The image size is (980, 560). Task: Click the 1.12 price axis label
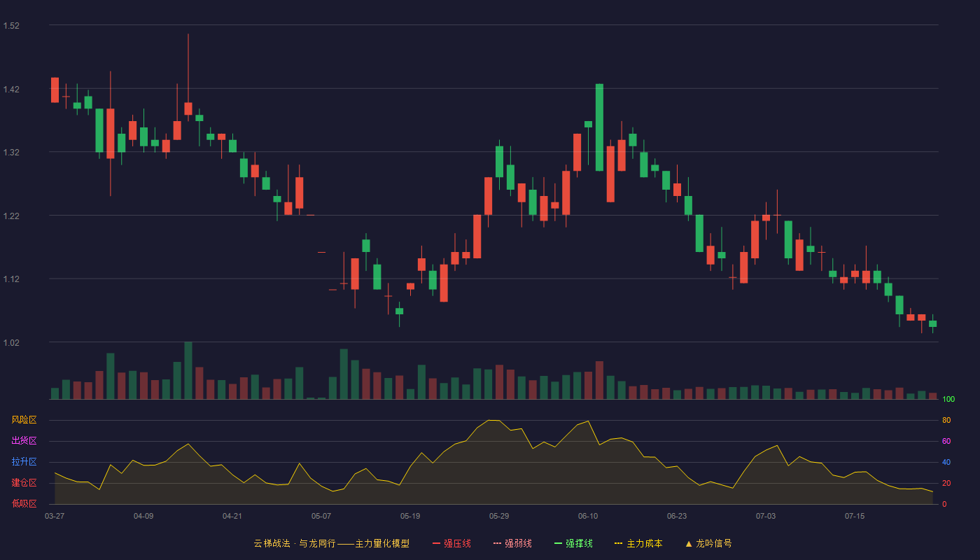pos(11,279)
